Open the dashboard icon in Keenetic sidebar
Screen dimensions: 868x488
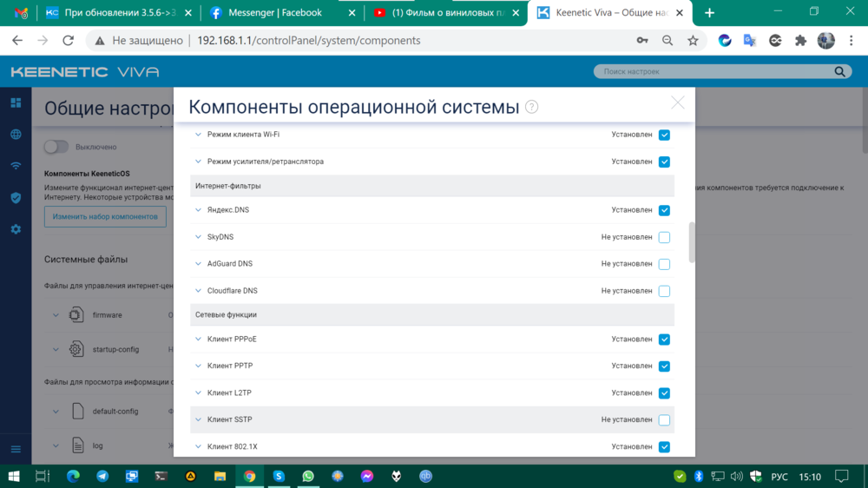click(16, 103)
